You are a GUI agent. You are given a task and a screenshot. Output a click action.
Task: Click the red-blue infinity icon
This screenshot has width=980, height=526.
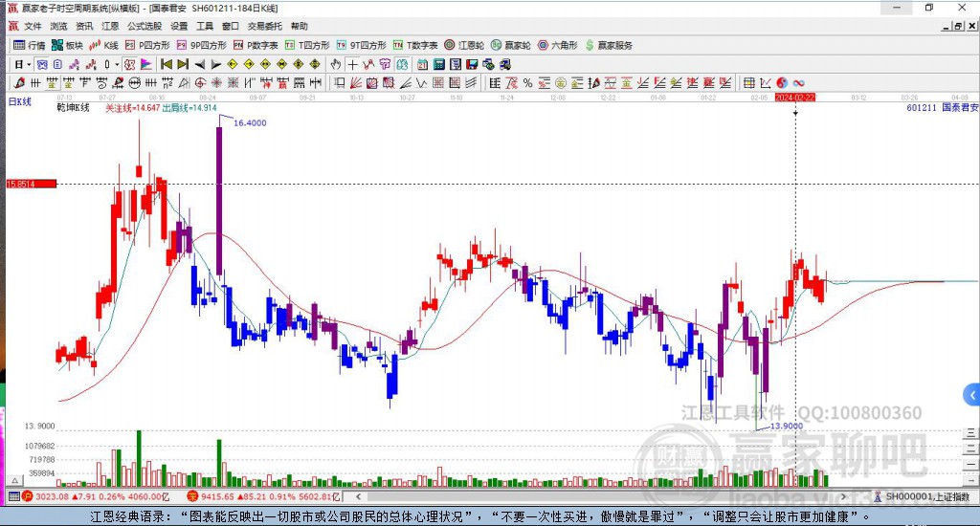pos(799,82)
